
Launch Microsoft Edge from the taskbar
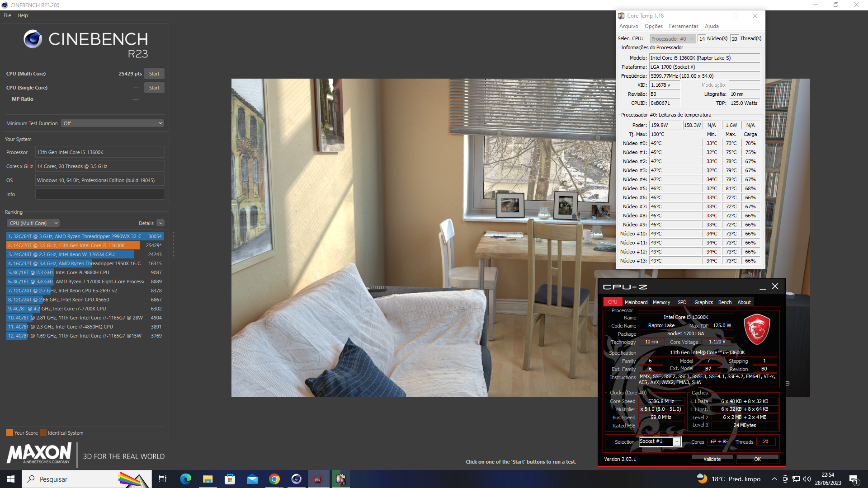click(185, 479)
